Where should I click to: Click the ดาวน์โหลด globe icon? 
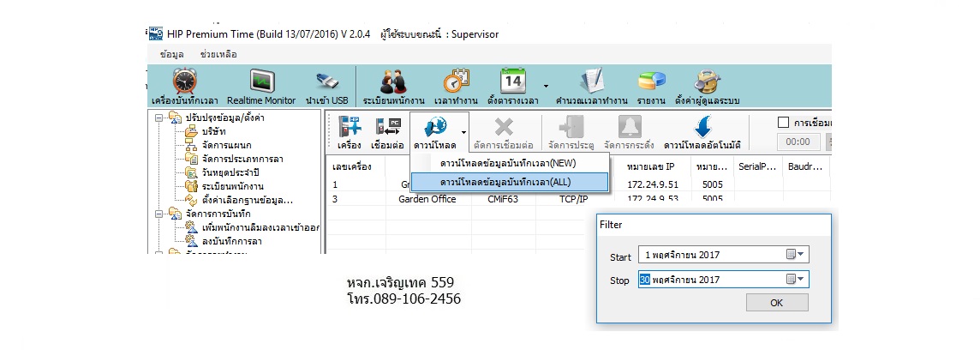(435, 128)
